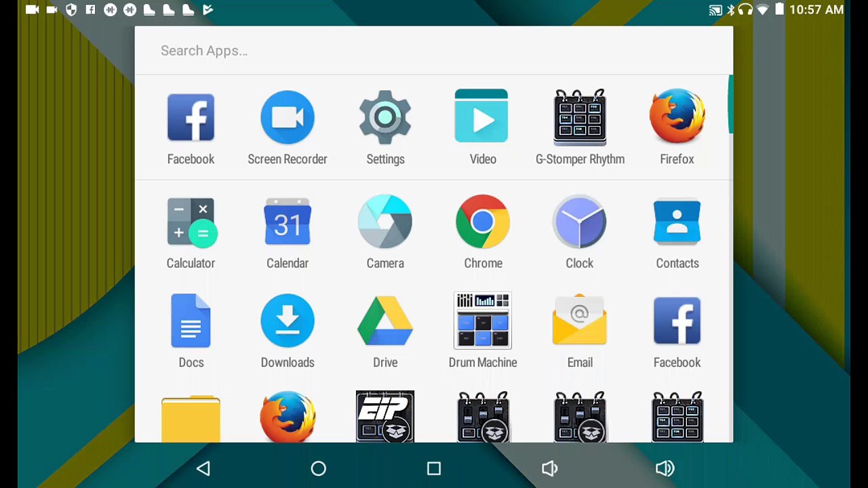
Task: Open the yellow folder app below Docs
Action: click(191, 419)
